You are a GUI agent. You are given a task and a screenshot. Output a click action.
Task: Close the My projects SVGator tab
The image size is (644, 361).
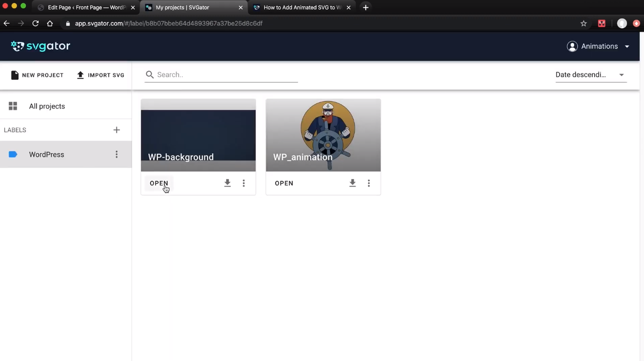coord(241,8)
